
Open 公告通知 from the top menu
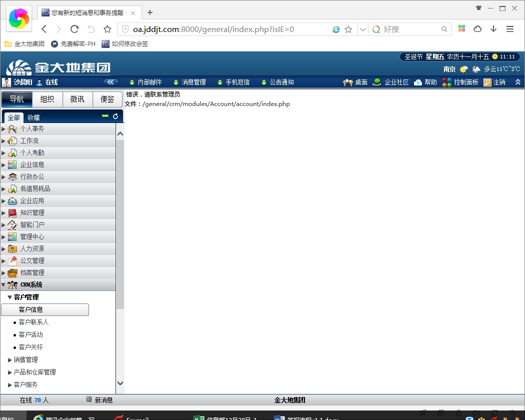click(x=277, y=82)
